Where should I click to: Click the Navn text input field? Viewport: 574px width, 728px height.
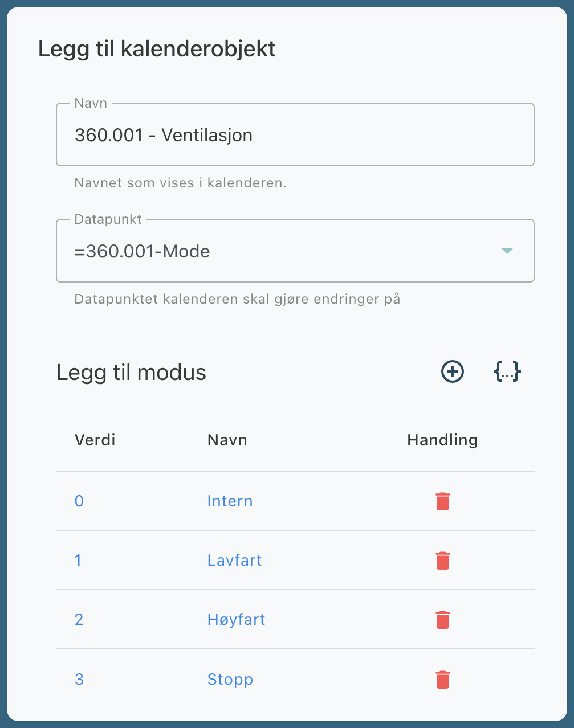tap(295, 135)
